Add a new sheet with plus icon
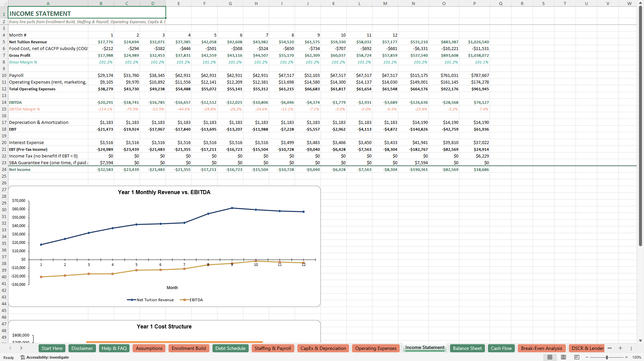The image size is (644, 361). tap(620, 348)
